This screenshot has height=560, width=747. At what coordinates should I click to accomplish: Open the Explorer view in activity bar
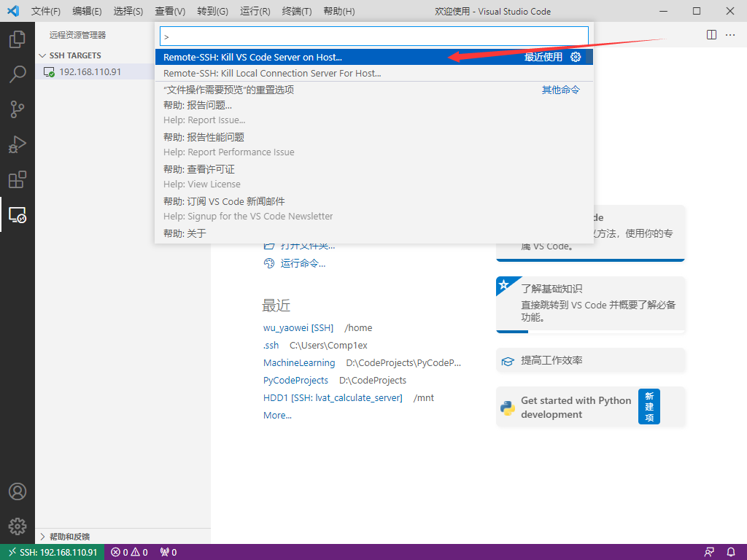click(x=18, y=39)
